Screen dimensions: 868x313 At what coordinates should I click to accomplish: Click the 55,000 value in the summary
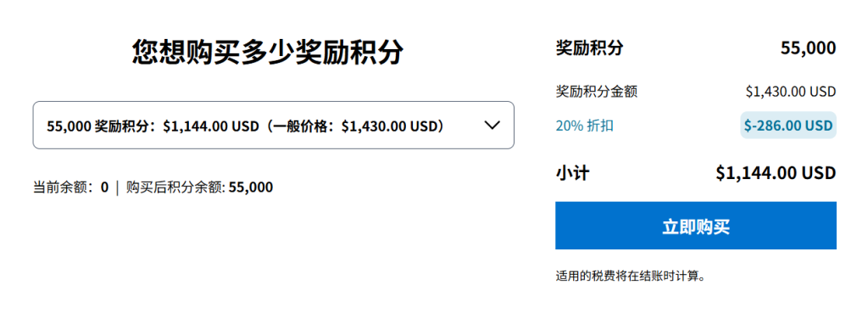[x=808, y=48]
